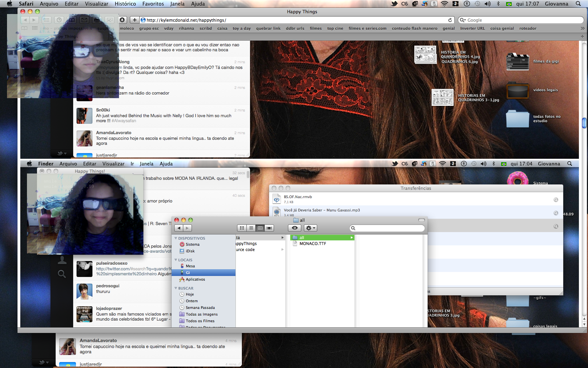This screenshot has width=588, height=368.
Task: Reload the page with the circular arrow
Action: click(450, 20)
